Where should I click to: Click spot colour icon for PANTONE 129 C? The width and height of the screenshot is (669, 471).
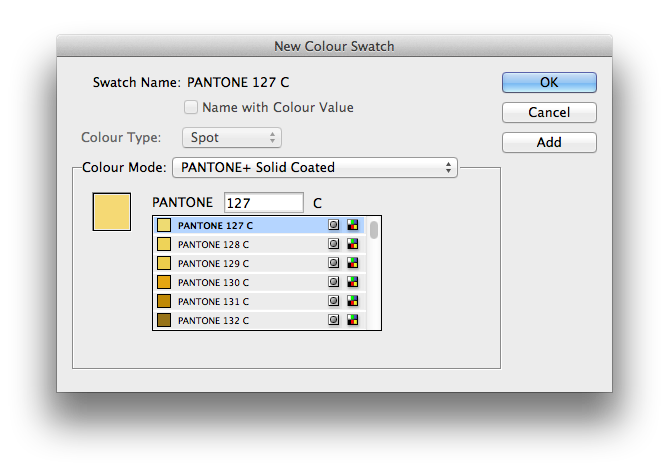(x=334, y=263)
